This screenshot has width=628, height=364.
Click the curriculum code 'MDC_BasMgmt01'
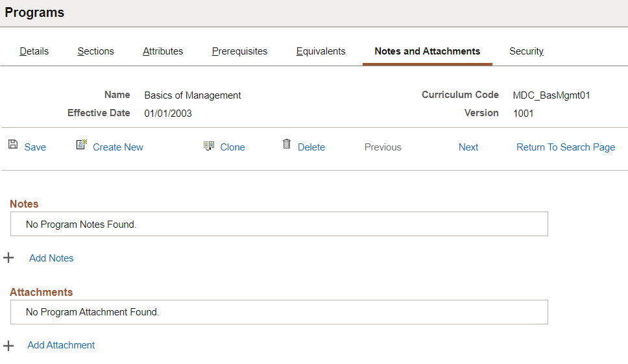tap(551, 95)
